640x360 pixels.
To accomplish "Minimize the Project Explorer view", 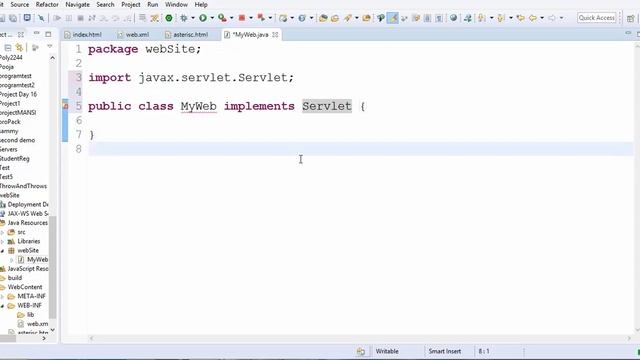I will pos(36,33).
